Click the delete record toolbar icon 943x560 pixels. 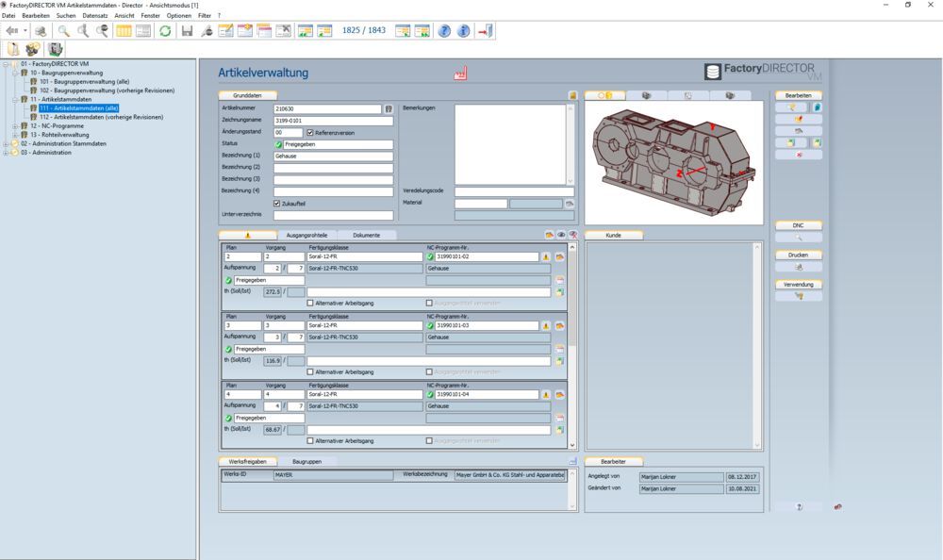tap(283, 31)
